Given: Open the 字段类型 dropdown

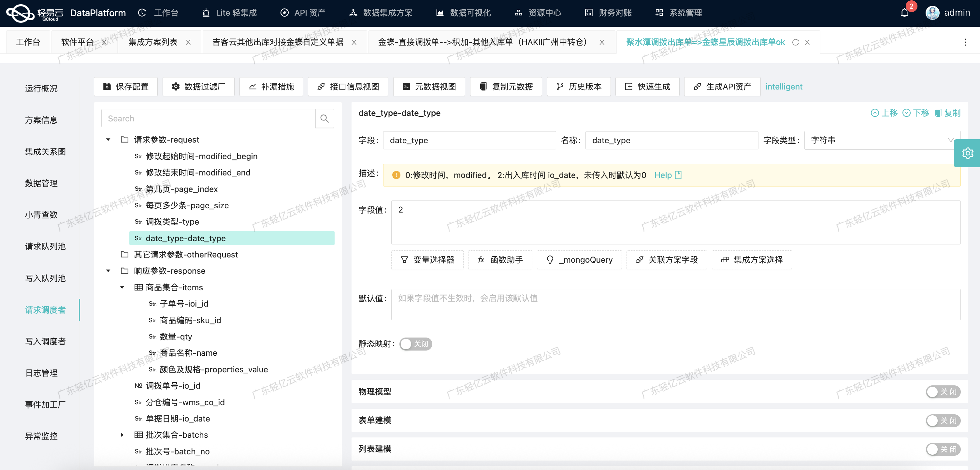Looking at the screenshot, I should coord(882,140).
